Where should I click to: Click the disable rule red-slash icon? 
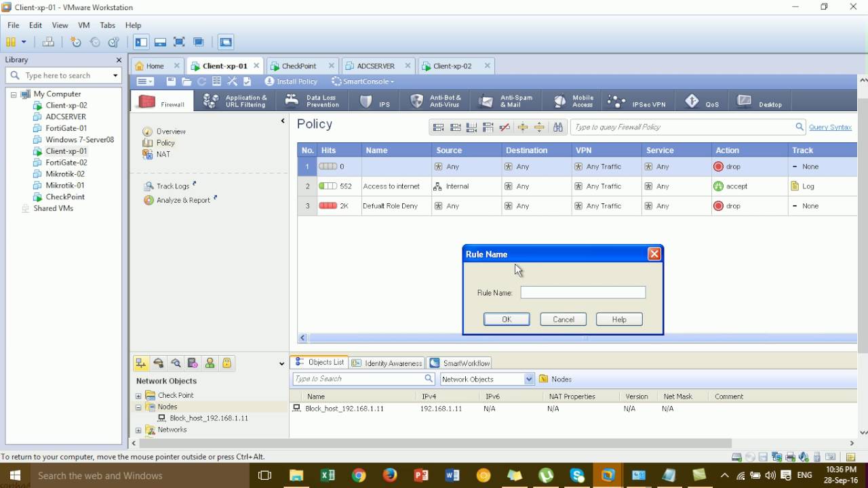pos(505,127)
